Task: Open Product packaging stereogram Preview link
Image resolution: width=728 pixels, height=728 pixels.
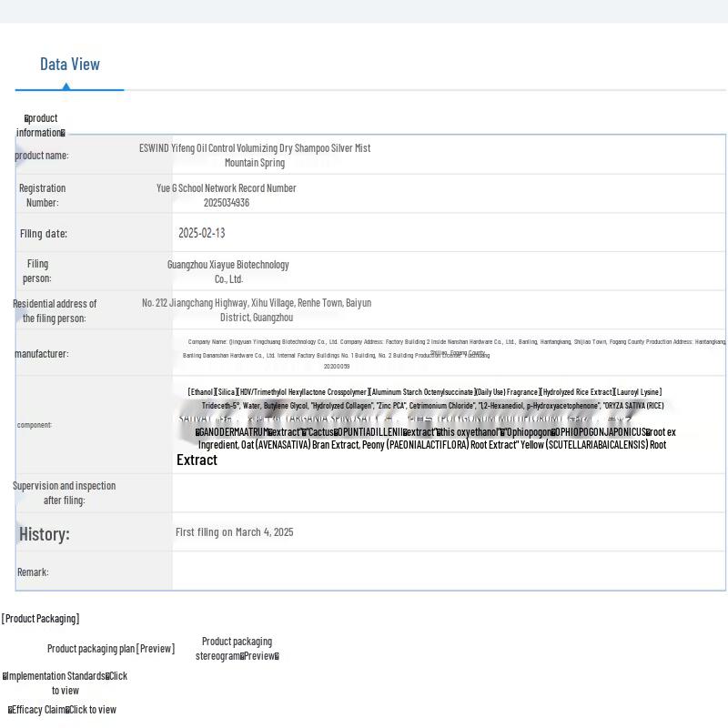Action: point(238,649)
